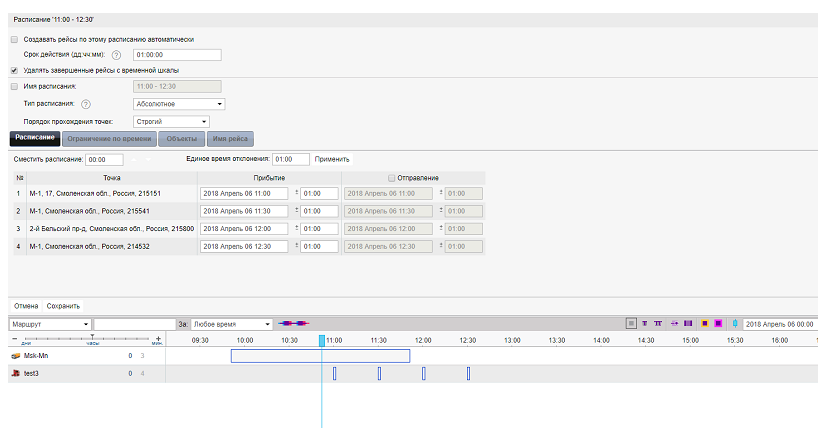Image resolution: width=830 pixels, height=428 pixels.
Task: Click the plus icon on timeline zoom scale
Action: pos(158,339)
